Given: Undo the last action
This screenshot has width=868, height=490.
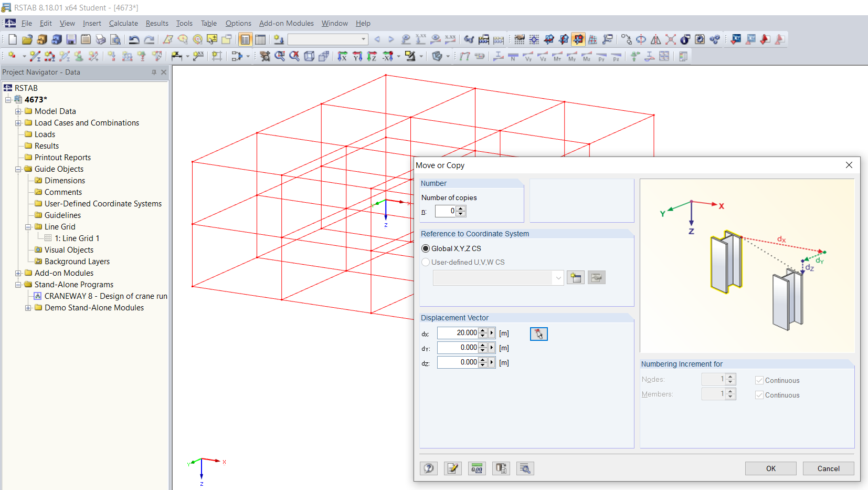Looking at the screenshot, I should [134, 39].
